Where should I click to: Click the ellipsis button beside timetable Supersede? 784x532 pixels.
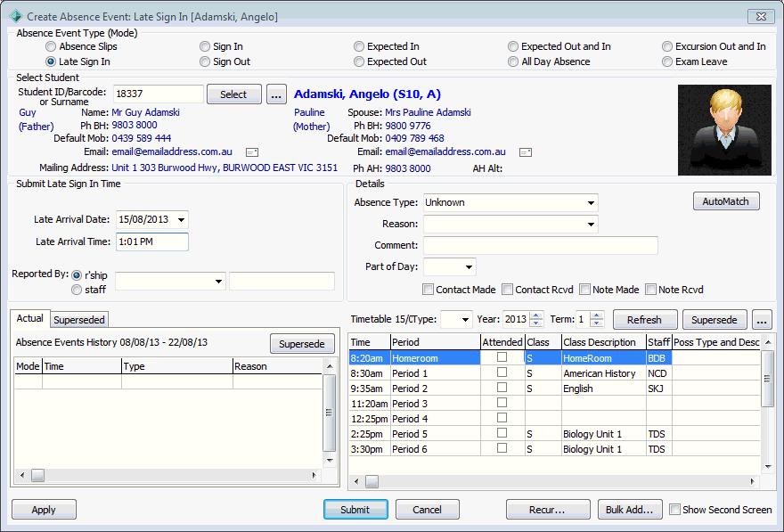(762, 320)
